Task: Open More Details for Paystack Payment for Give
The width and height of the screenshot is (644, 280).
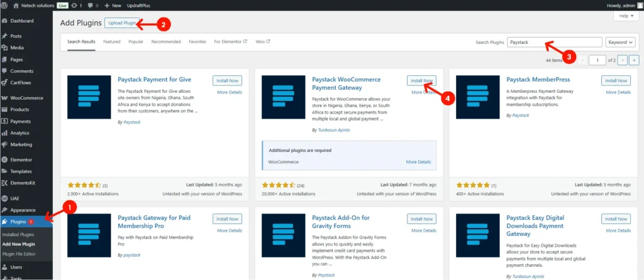Action: [230, 92]
